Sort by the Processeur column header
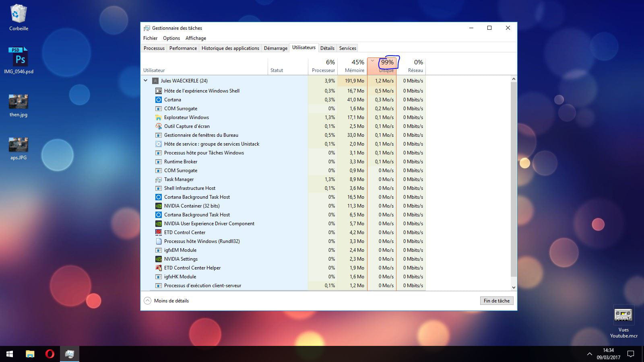The height and width of the screenshot is (362, 644). (x=323, y=66)
